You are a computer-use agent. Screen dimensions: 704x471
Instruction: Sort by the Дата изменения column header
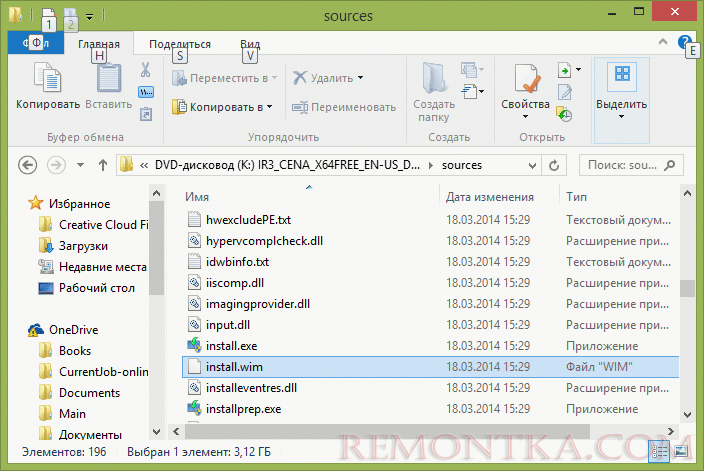point(490,197)
